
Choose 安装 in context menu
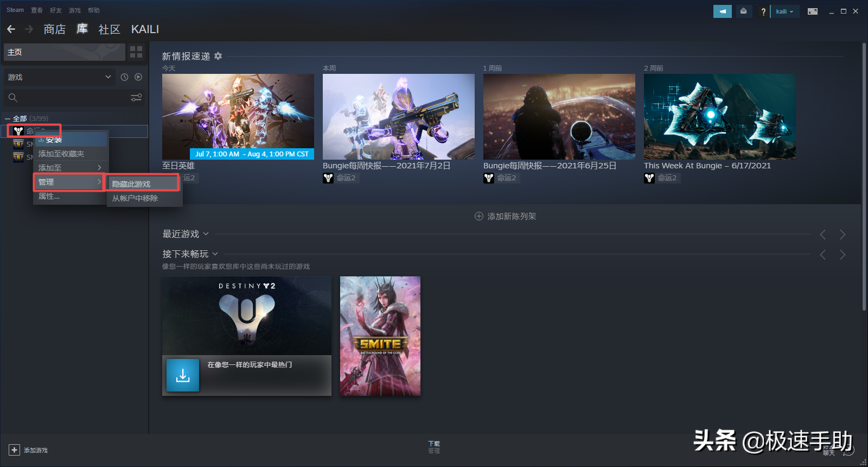[71, 140]
